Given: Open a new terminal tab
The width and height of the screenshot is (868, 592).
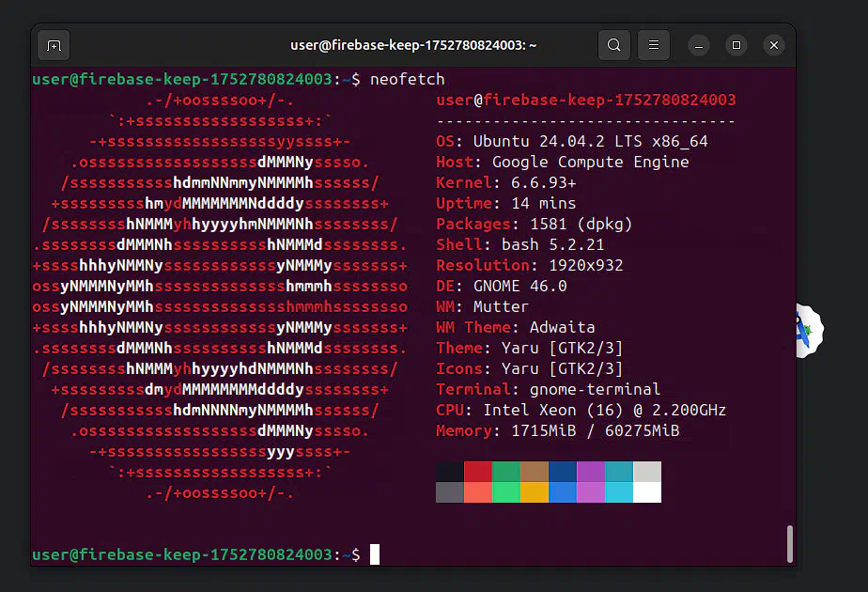Looking at the screenshot, I should [x=54, y=45].
